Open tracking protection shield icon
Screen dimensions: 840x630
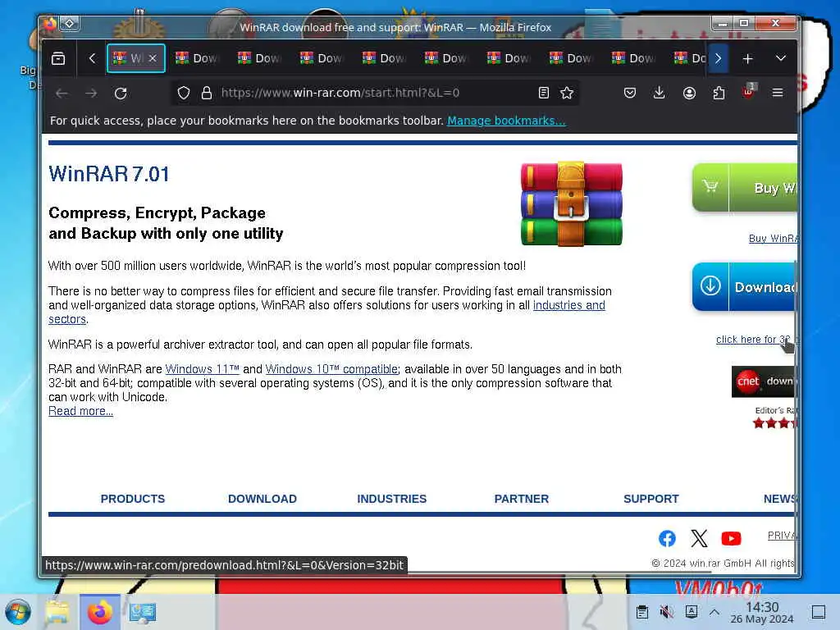tap(184, 93)
